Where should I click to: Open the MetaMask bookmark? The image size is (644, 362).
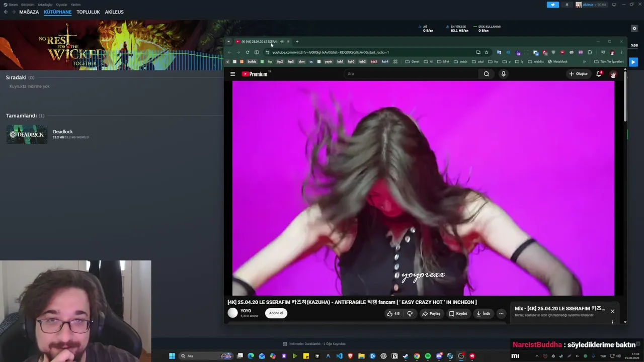click(x=557, y=62)
